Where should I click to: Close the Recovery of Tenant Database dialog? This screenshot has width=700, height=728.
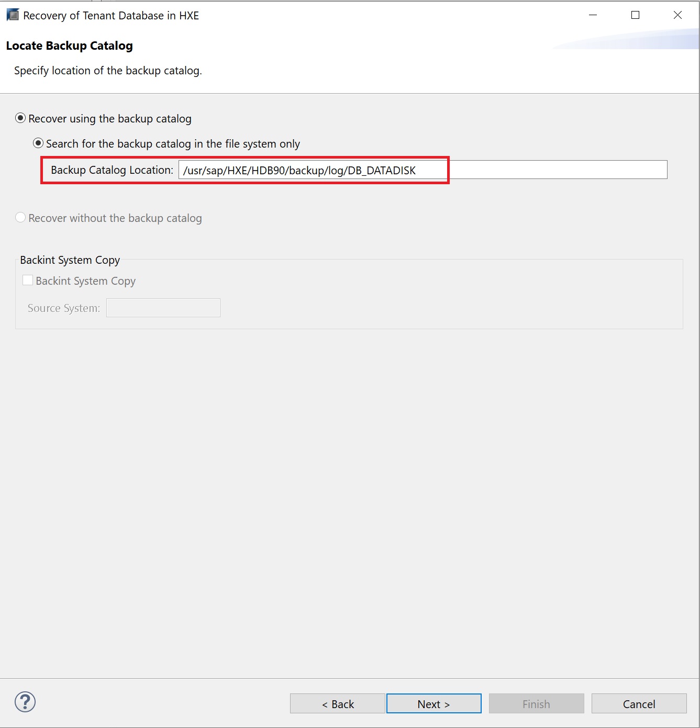click(x=677, y=15)
